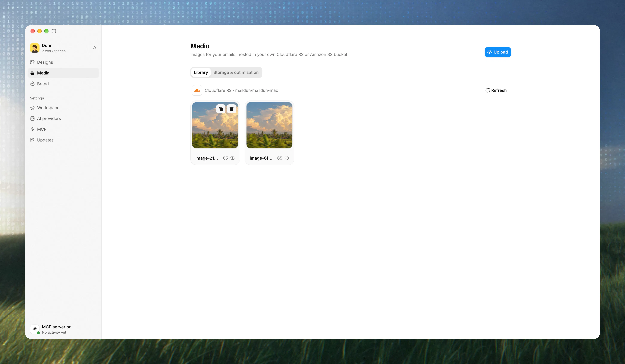Click the Designs sidebar icon
This screenshot has height=364, width=625.
click(32, 62)
